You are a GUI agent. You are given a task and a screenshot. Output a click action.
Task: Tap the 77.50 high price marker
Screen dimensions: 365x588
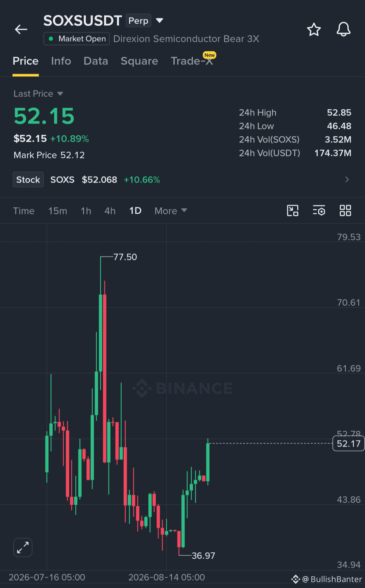click(x=125, y=257)
